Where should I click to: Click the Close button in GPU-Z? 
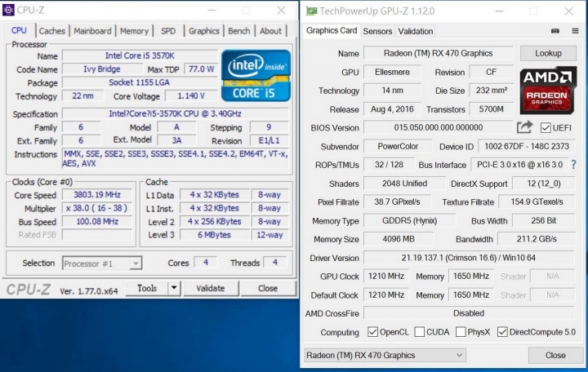pos(555,355)
